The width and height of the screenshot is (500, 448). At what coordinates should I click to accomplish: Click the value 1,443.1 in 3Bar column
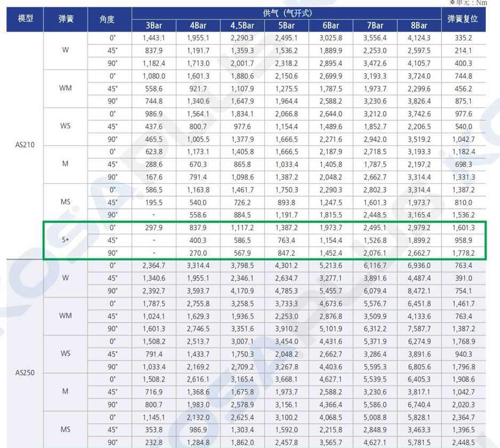pos(154,38)
